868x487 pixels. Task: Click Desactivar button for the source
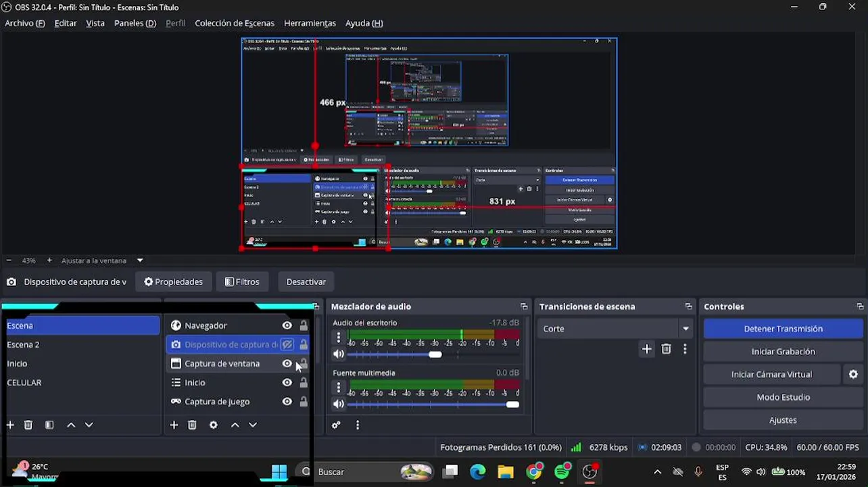click(x=306, y=282)
